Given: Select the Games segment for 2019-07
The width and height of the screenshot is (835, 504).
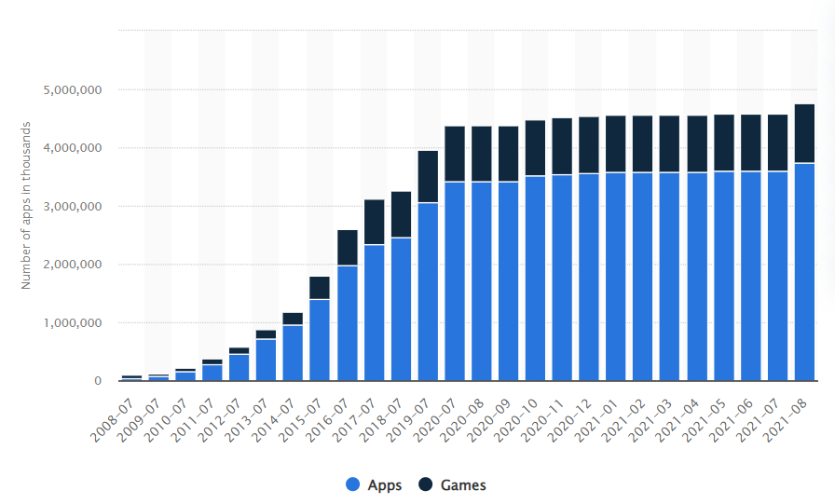Looking at the screenshot, I should 428,176.
